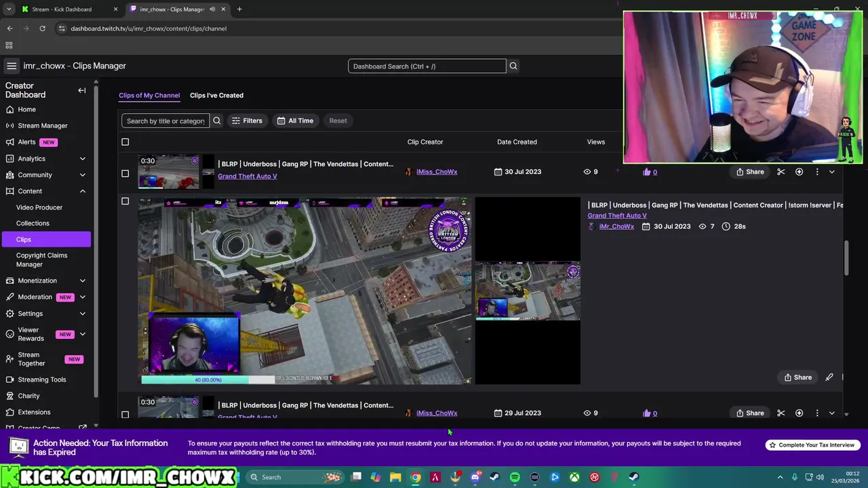The image size is (868, 488).
Task: Open iMr_ChoWx creator link in expanded clip
Action: pos(616,226)
